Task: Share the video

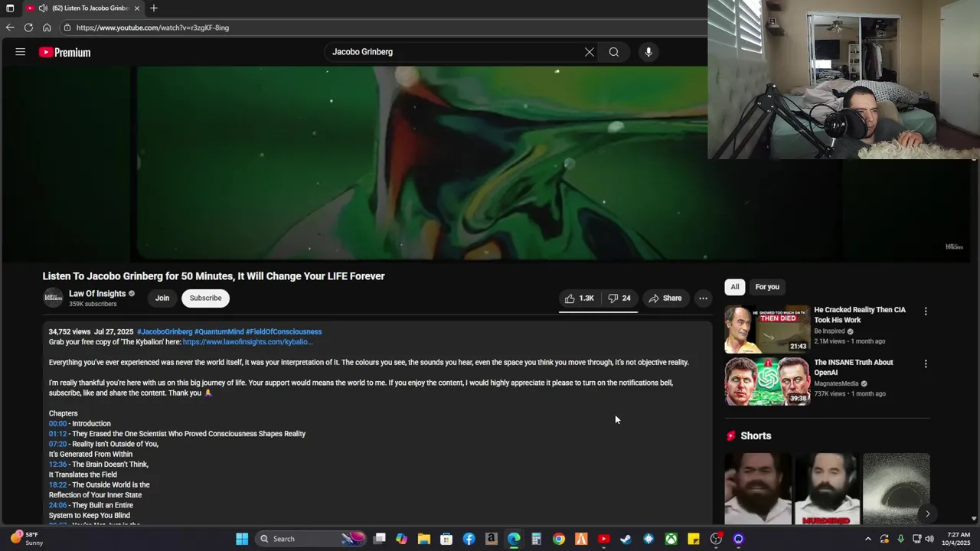Action: click(665, 298)
